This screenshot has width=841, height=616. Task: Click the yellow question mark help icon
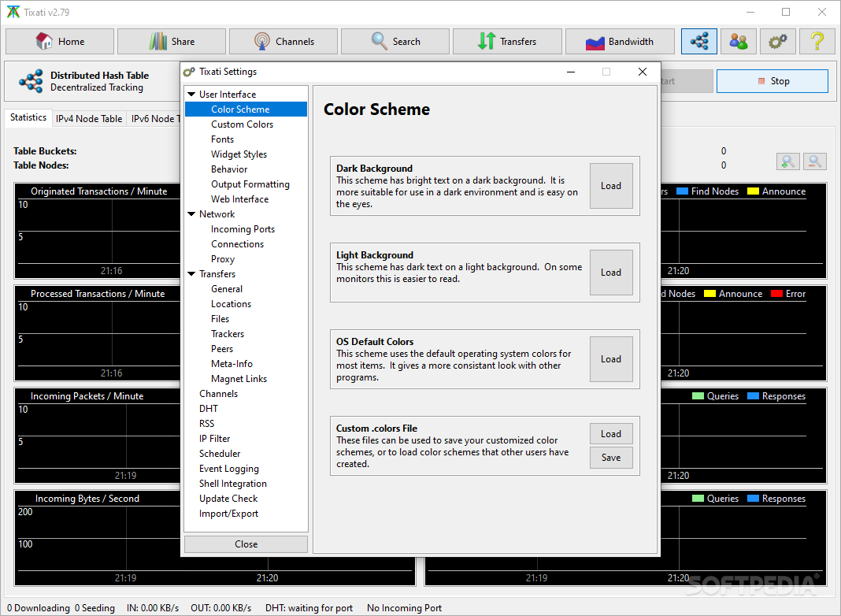pyautogui.click(x=817, y=41)
